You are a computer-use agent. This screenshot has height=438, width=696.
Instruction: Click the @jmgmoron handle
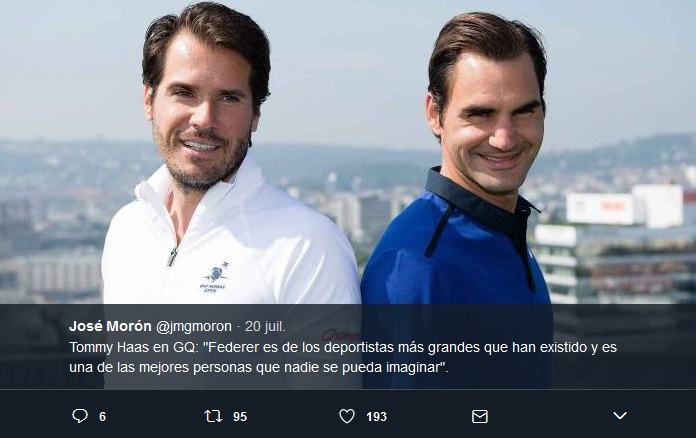pyautogui.click(x=194, y=327)
